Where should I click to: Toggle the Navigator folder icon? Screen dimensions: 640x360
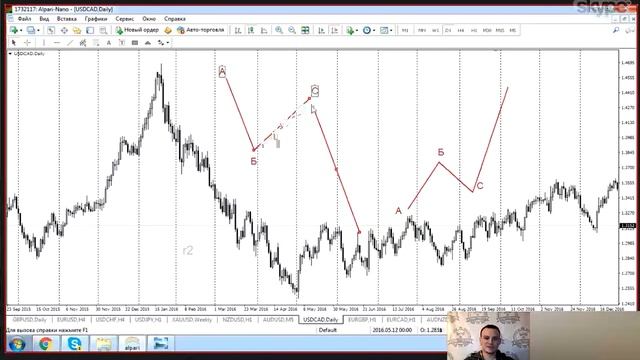77,30
